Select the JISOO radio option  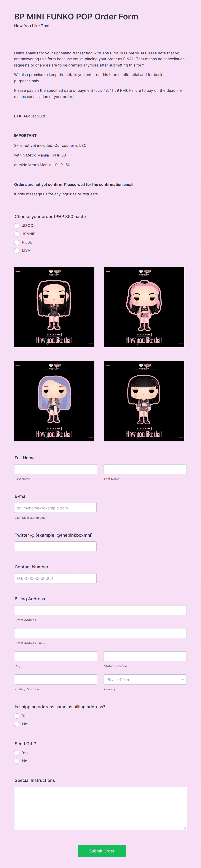(17, 226)
